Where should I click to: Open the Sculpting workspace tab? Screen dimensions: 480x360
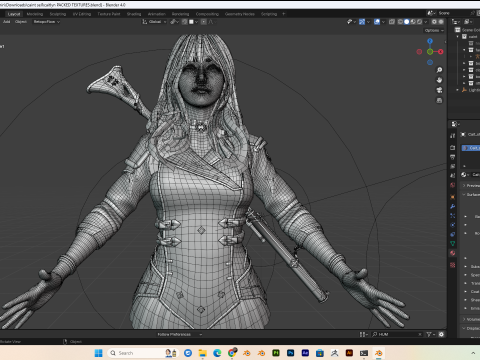point(58,14)
